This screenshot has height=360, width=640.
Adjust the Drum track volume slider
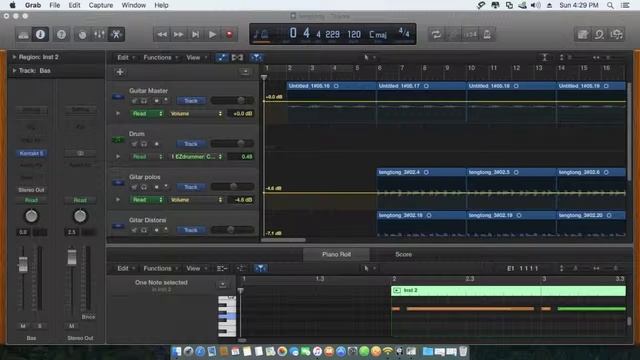pos(232,143)
